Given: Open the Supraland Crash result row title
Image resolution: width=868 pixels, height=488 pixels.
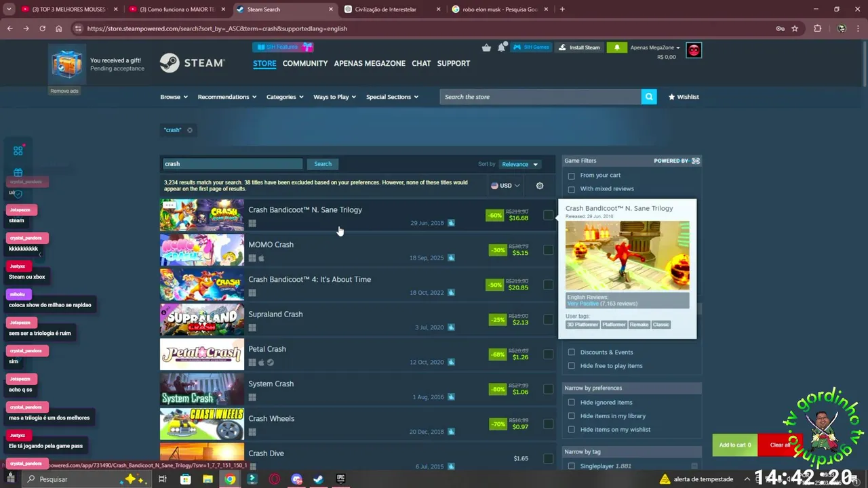Looking at the screenshot, I should coord(275,314).
